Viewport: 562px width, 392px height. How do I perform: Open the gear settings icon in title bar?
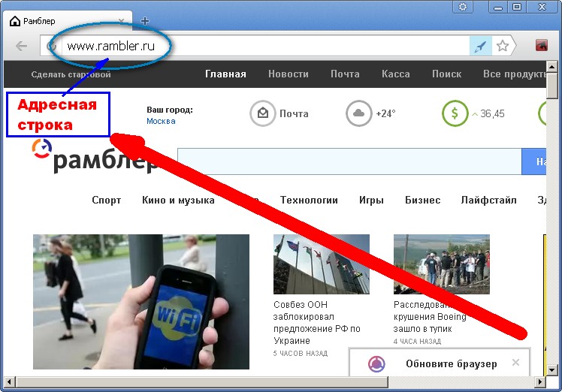click(x=463, y=7)
